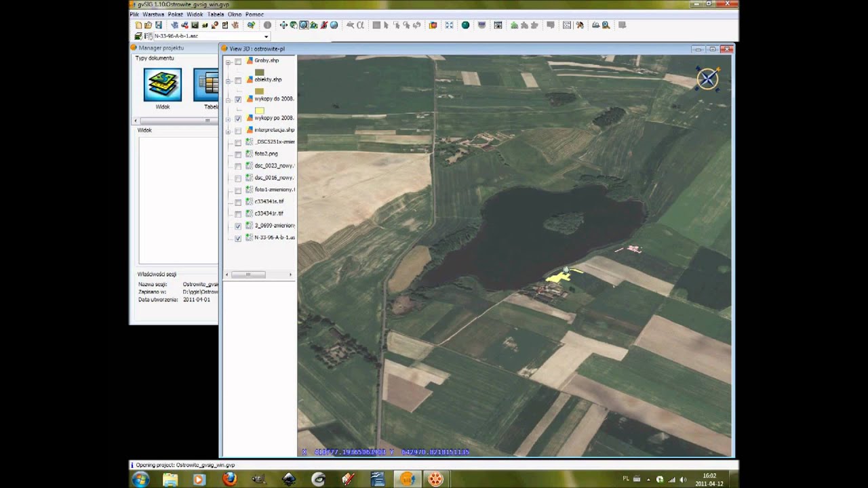Click the Open project folder icon
Screen dimensions: 868x488
click(148, 25)
